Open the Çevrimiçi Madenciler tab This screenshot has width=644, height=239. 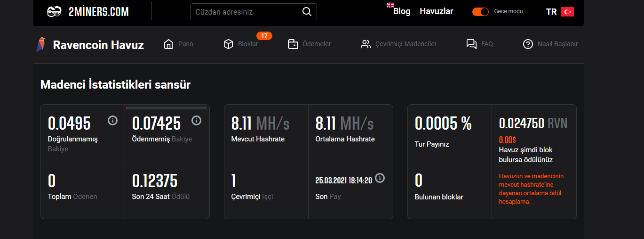point(399,44)
